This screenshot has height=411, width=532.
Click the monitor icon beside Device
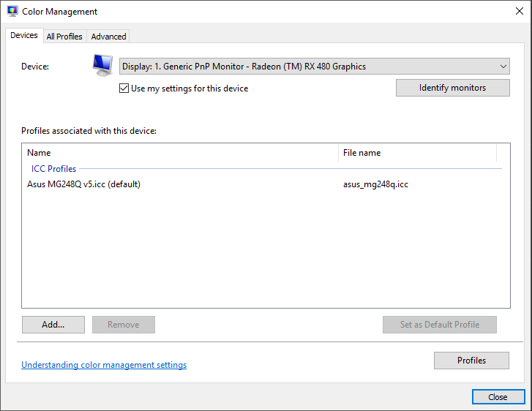coord(102,65)
